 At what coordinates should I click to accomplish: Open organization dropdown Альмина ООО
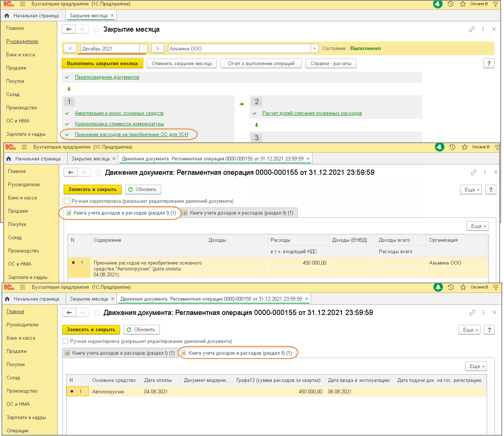314,49
